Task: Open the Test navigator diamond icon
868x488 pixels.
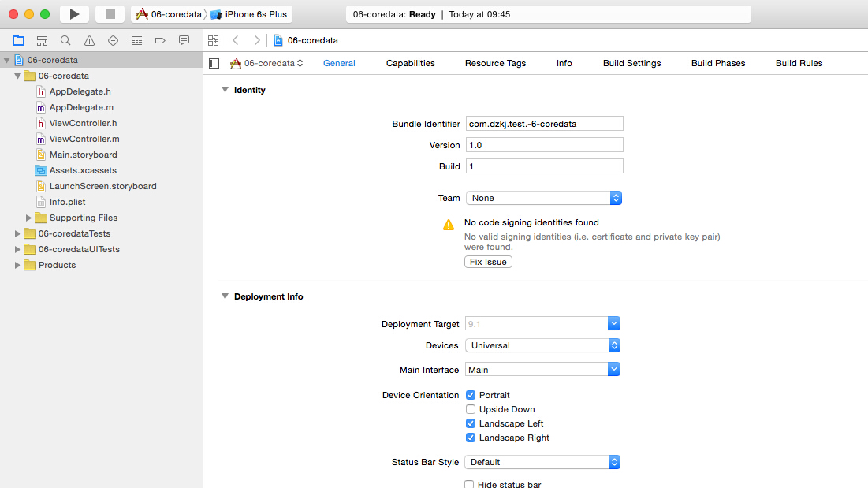Action: coord(113,40)
